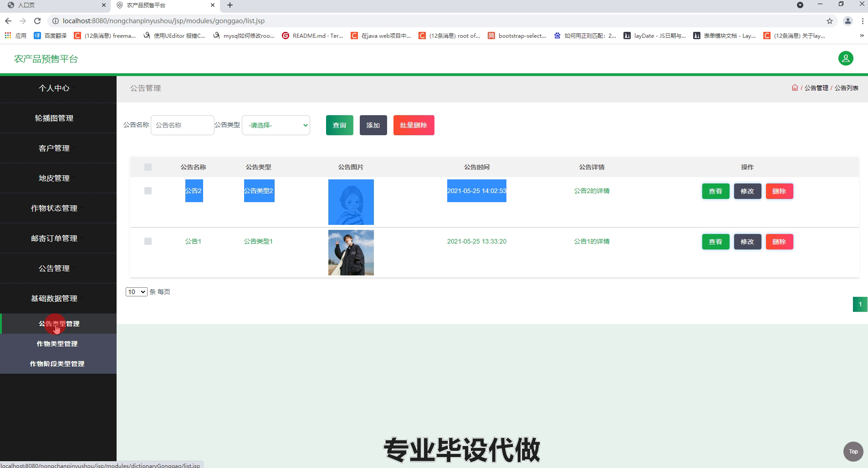Click the 公告名称 input field
The height and width of the screenshot is (468, 868).
pyautogui.click(x=182, y=125)
